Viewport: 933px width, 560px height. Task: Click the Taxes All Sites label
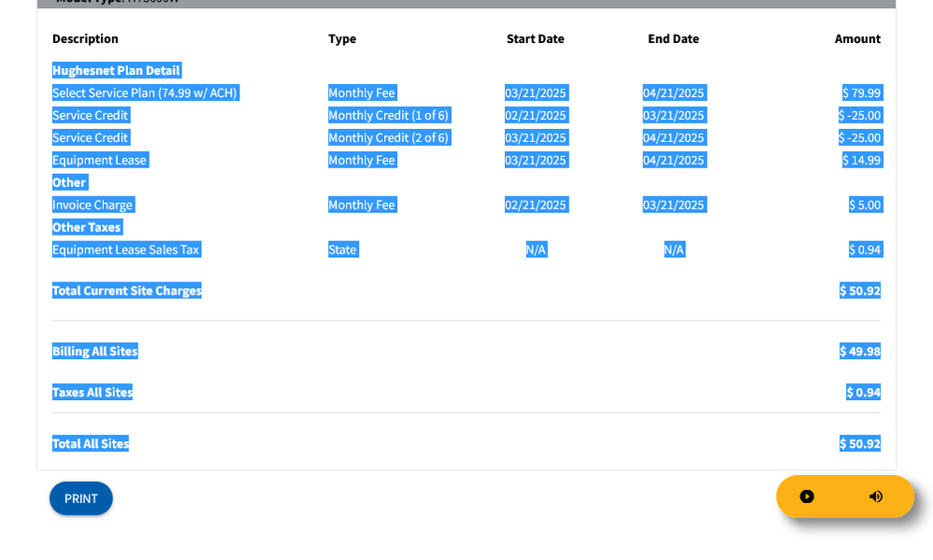click(x=92, y=393)
